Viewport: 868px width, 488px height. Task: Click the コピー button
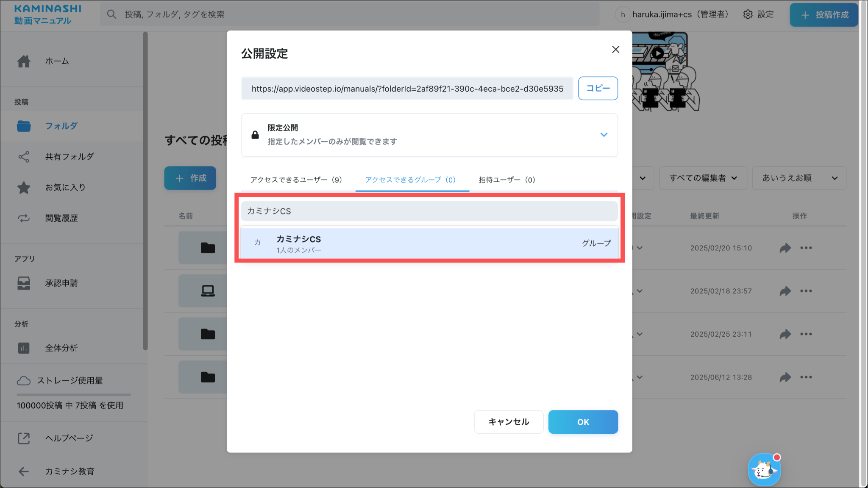click(x=598, y=88)
